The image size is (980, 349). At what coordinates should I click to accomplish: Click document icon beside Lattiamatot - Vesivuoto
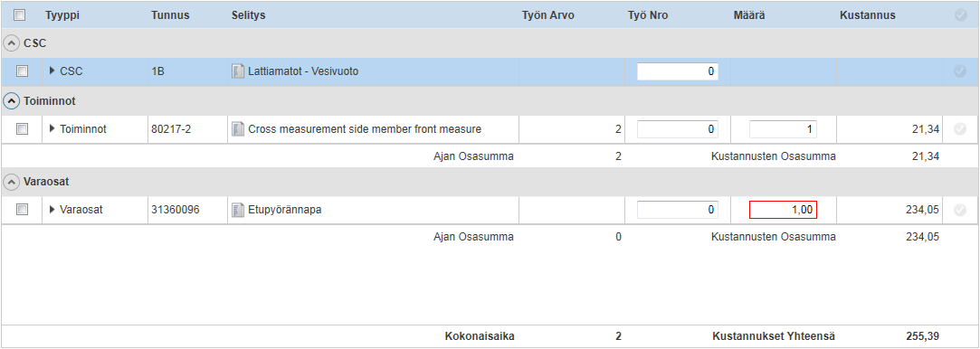coord(237,71)
